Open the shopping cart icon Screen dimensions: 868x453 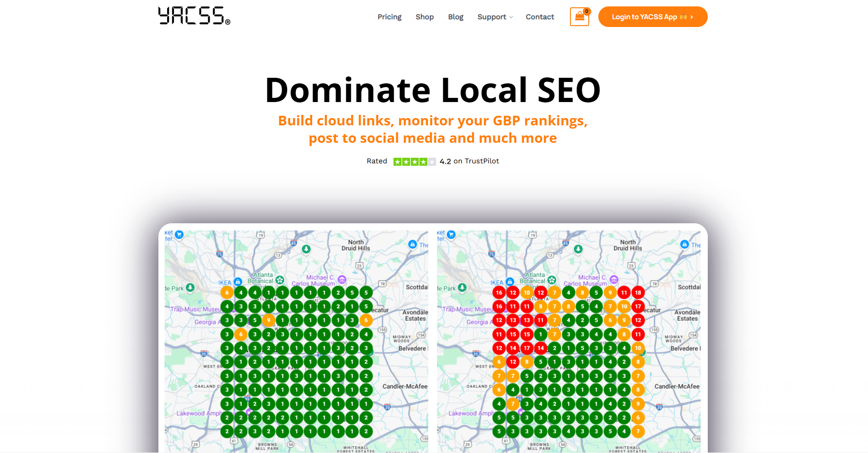pos(579,17)
